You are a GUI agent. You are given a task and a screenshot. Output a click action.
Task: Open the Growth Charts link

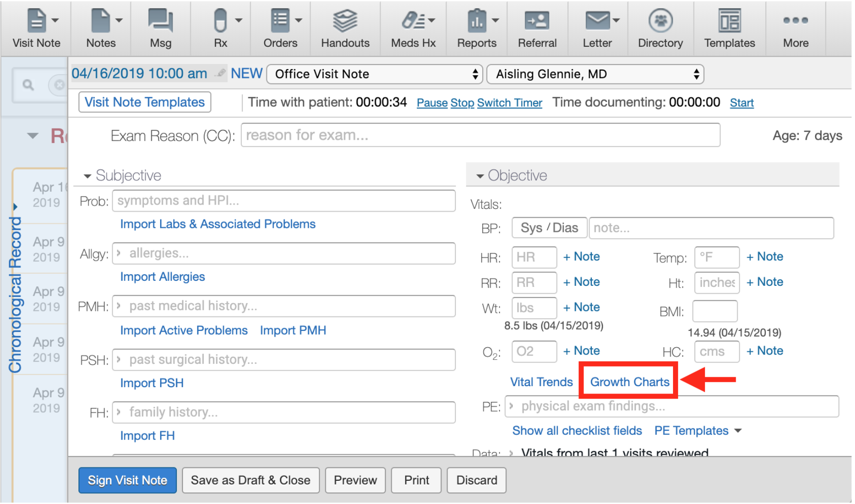point(629,382)
